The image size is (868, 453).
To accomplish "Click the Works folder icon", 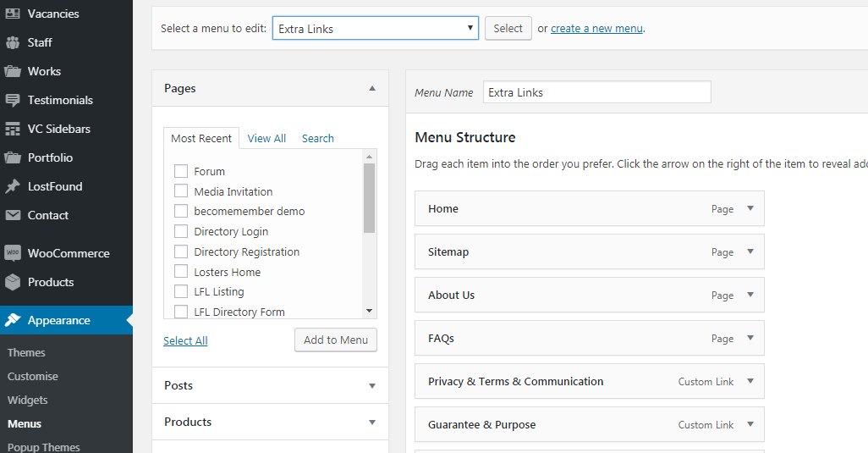I will [13, 71].
